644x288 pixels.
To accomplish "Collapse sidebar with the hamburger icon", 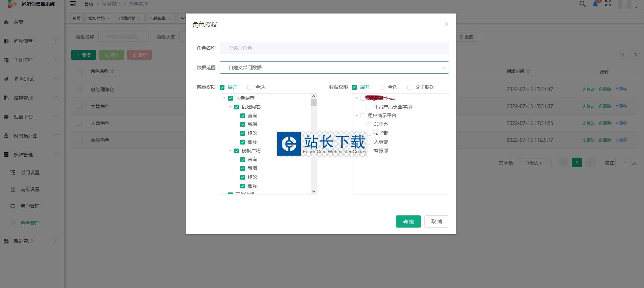I will pyautogui.click(x=73, y=4).
